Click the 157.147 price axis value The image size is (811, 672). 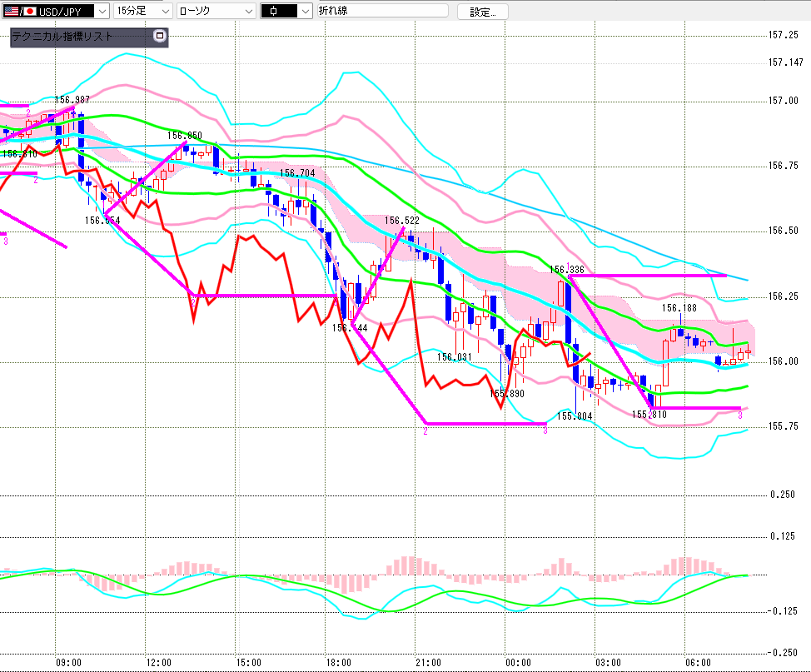784,62
